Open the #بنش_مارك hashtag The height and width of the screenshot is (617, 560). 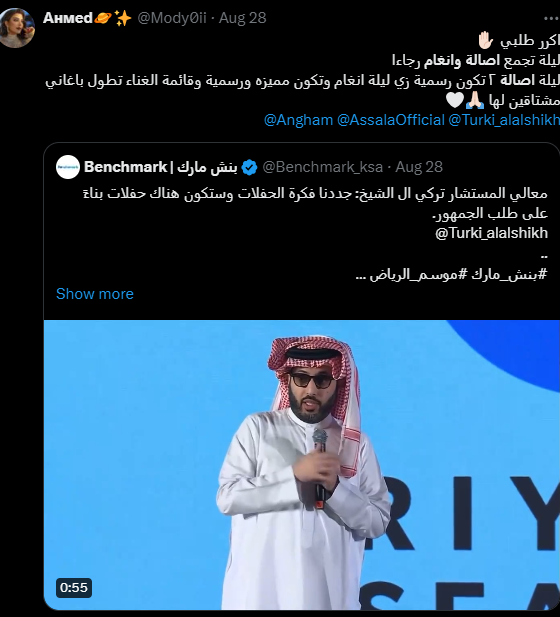coord(509,274)
